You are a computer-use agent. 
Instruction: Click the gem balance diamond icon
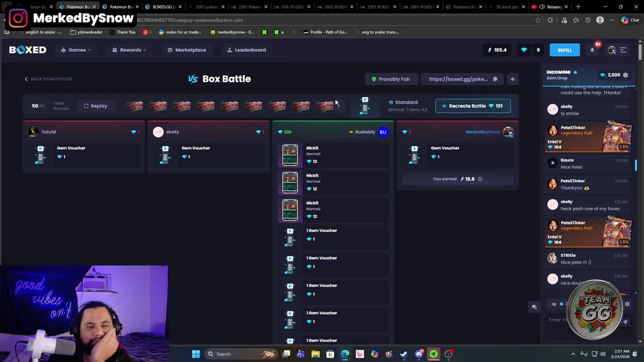tap(524, 50)
